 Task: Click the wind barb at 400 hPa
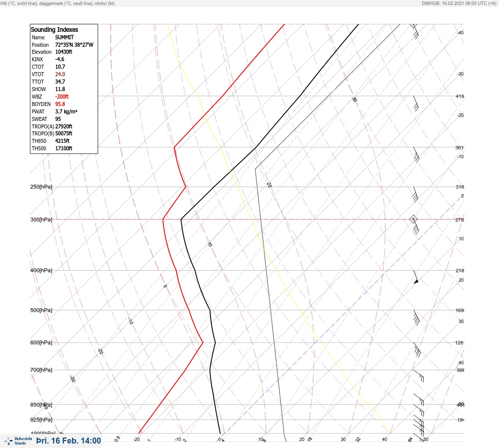416,277
